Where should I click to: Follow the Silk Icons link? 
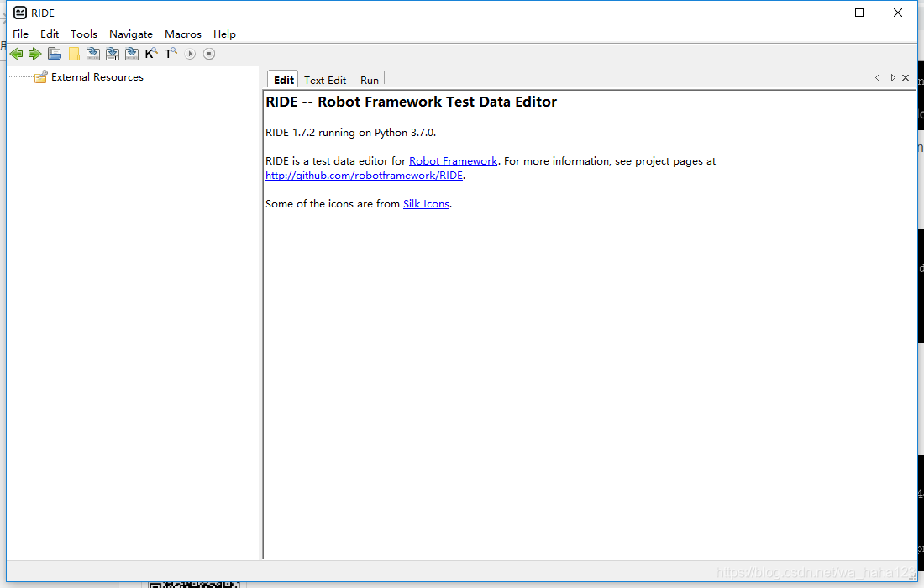point(426,204)
